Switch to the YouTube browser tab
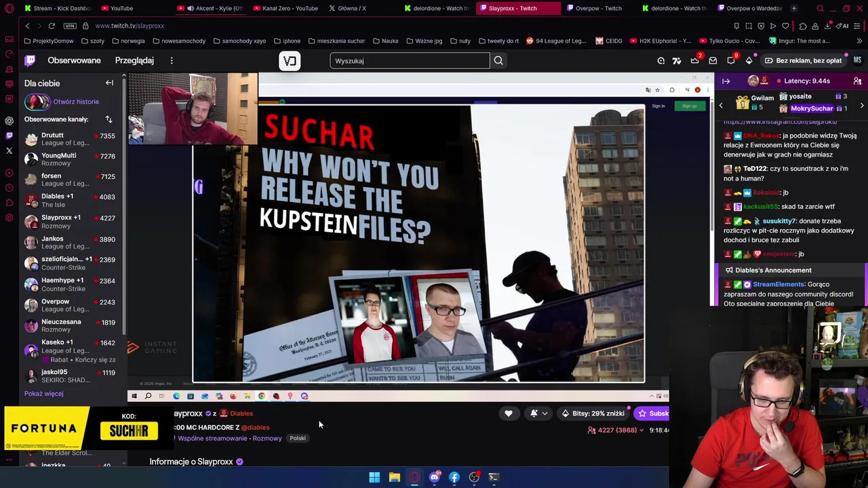This screenshot has height=488, width=868. click(x=117, y=8)
